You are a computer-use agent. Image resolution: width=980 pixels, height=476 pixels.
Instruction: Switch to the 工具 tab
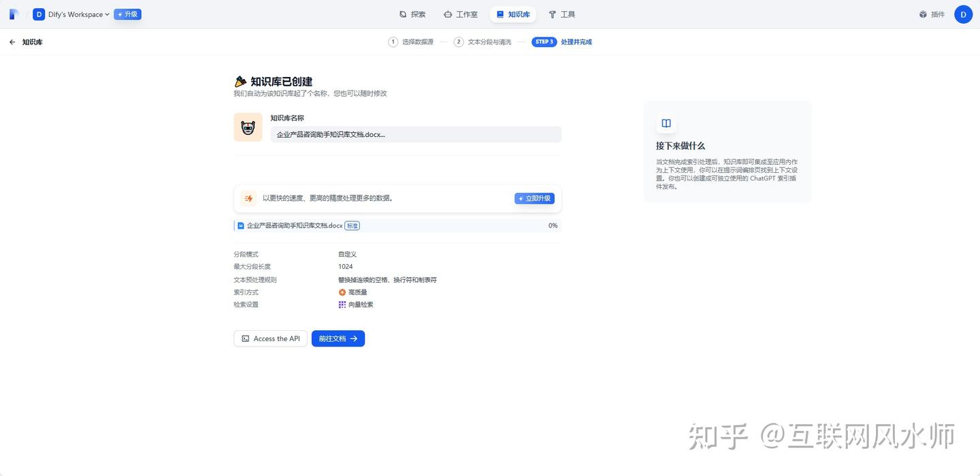point(562,14)
